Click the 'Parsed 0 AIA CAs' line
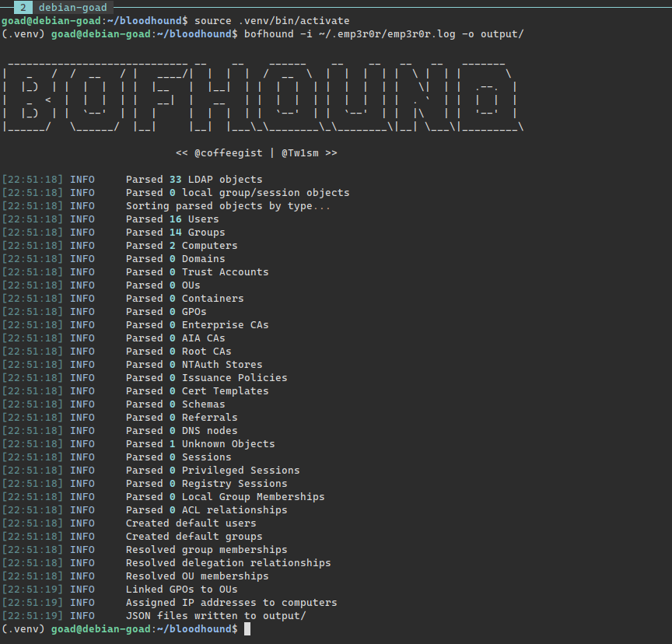 click(x=175, y=338)
